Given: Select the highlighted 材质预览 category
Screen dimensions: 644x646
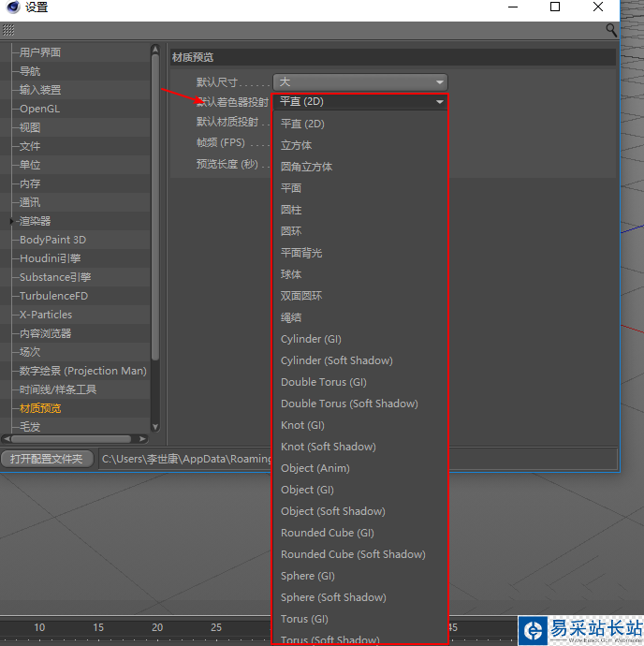Looking at the screenshot, I should [40, 408].
